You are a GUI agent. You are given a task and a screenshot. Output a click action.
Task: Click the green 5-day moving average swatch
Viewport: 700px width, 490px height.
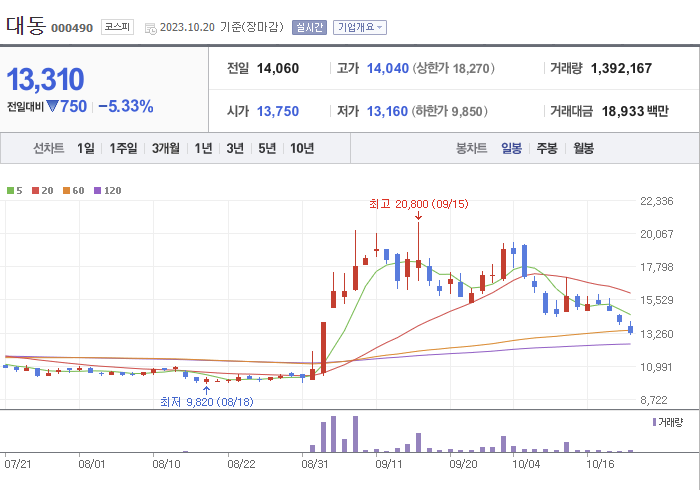[x=10, y=191]
